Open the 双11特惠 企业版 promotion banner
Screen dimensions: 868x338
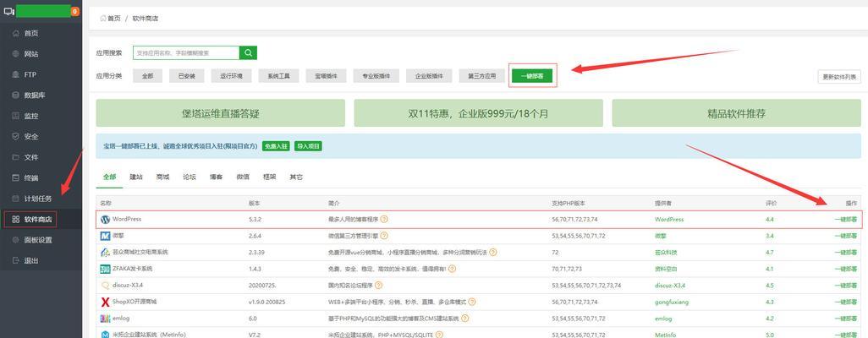click(478, 113)
